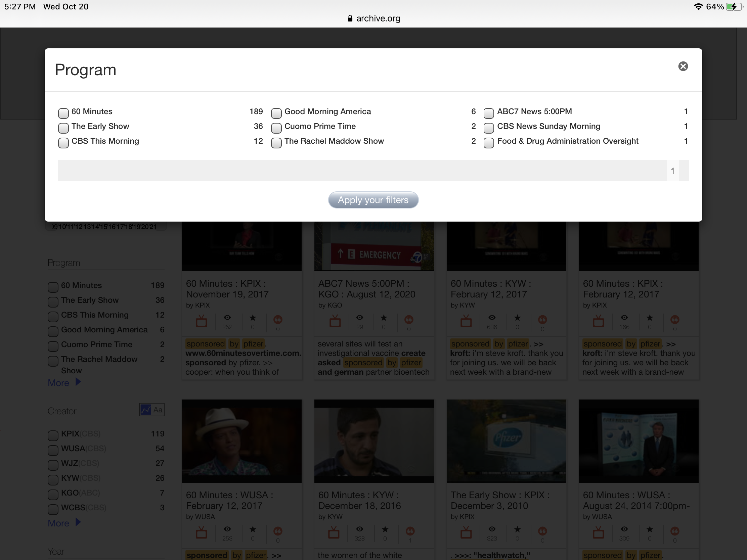The width and height of the screenshot is (747, 560).
Task: Tap the Wi-Fi status icon
Action: [x=698, y=7]
